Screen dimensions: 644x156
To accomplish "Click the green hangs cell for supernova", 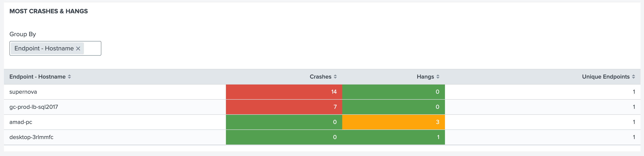I will coord(393,92).
